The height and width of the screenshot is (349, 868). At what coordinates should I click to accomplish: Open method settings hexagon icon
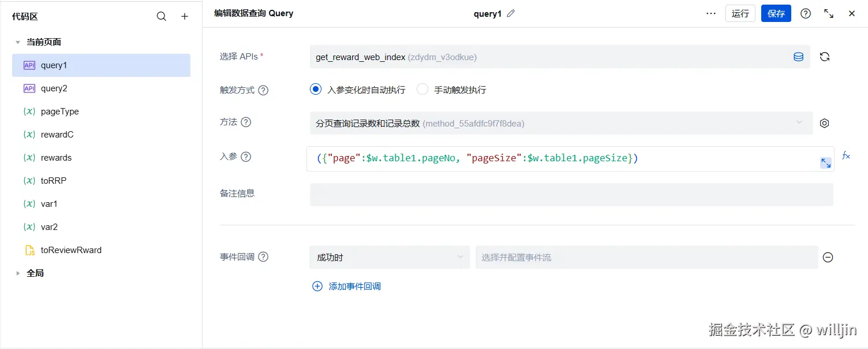(x=825, y=123)
